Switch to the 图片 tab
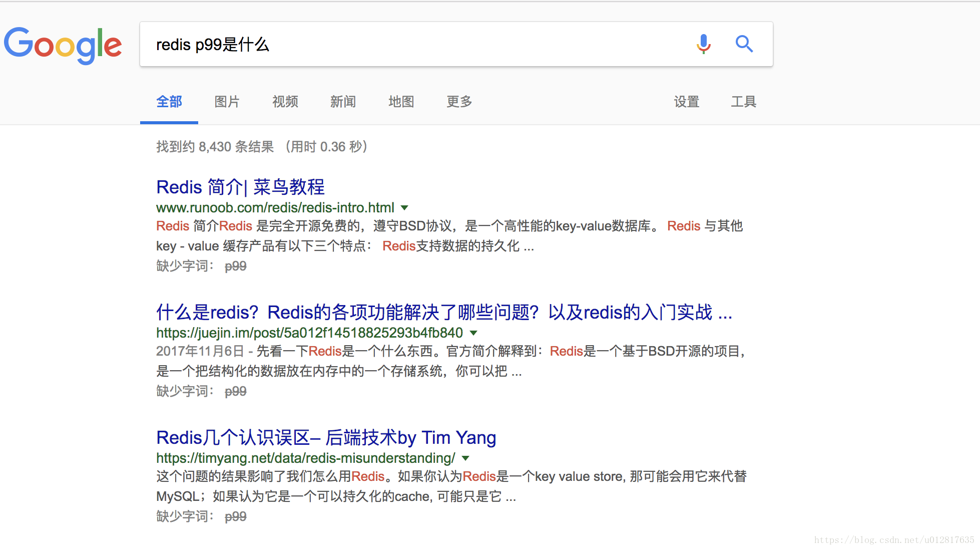980x550 pixels. (227, 102)
